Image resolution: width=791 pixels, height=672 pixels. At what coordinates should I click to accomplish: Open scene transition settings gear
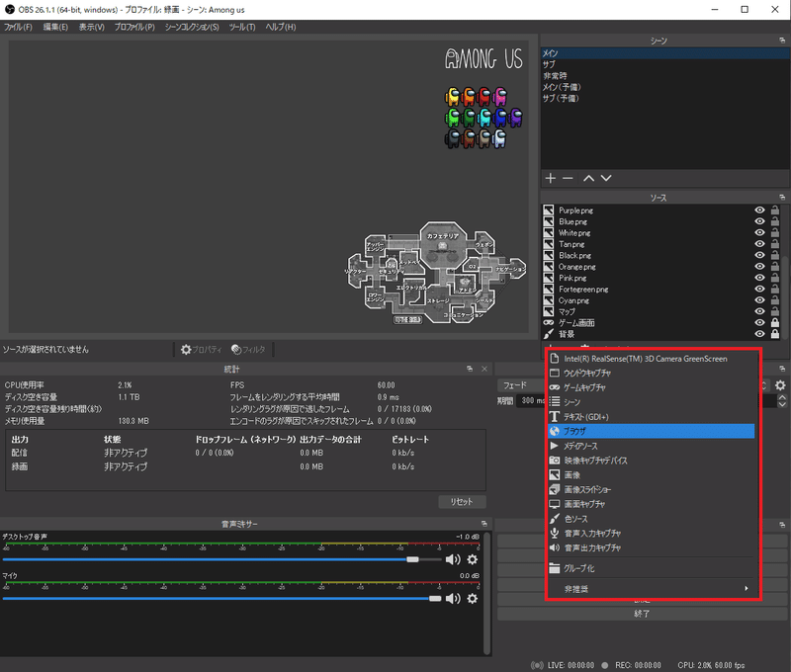coord(780,385)
